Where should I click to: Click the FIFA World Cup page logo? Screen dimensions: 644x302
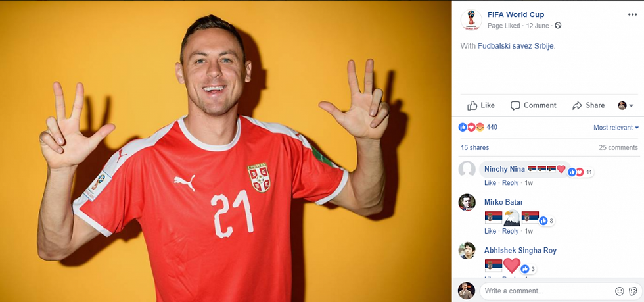[471, 20]
